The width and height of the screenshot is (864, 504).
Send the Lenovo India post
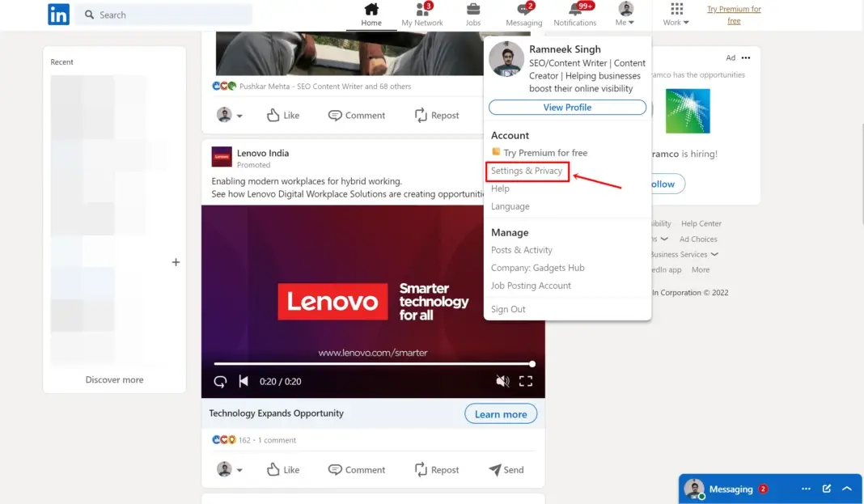pyautogui.click(x=506, y=470)
